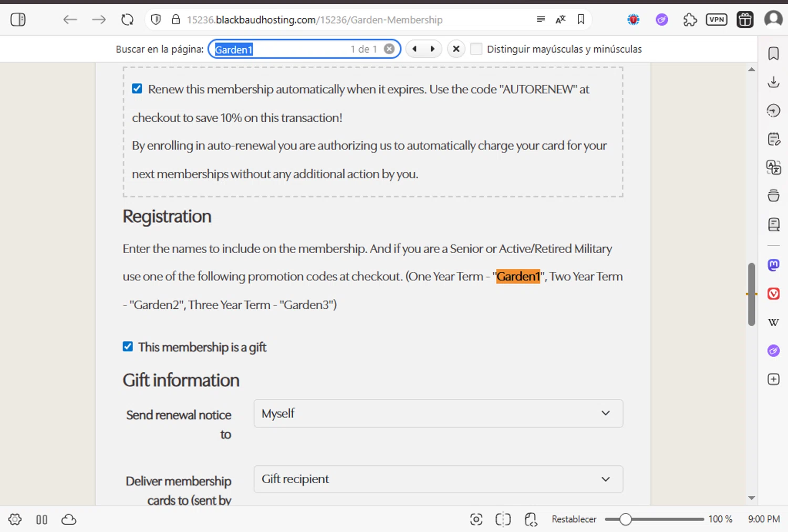The height and width of the screenshot is (532, 788).
Task: View site security lock info
Action: coord(176,20)
